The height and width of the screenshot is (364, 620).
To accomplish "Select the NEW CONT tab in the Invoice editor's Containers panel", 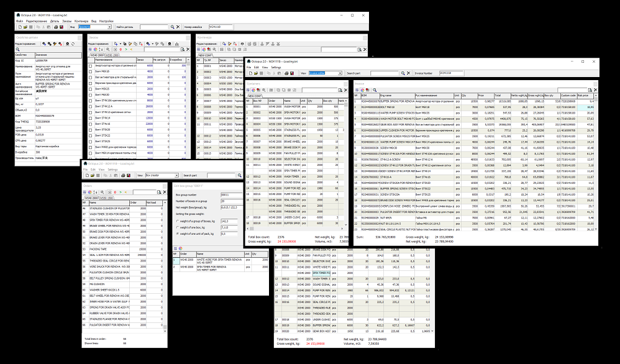I will pos(255,96).
